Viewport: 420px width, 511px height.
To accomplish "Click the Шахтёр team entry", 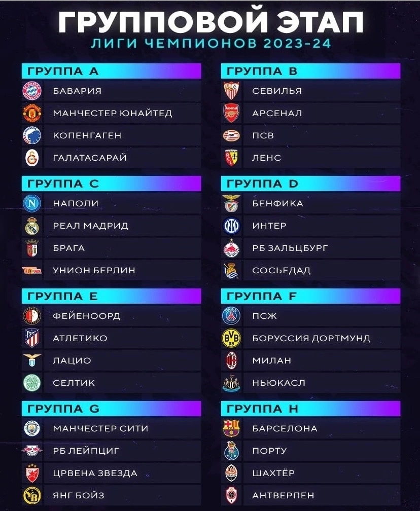I will tap(310, 473).
